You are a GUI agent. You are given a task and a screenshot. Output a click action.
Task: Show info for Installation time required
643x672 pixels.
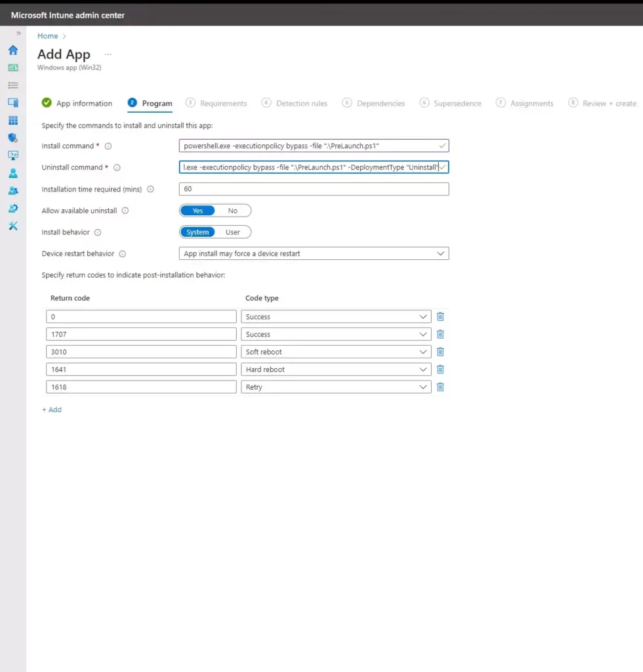150,189
